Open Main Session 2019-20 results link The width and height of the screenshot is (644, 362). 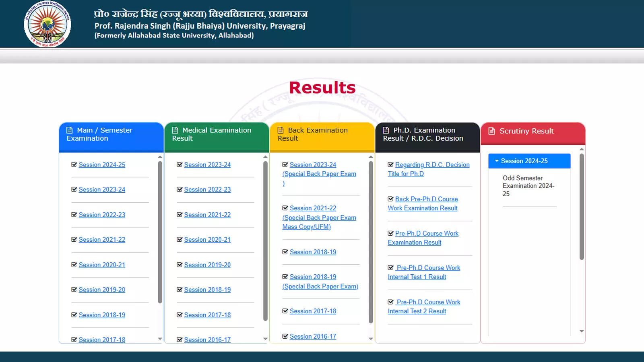pos(102,290)
